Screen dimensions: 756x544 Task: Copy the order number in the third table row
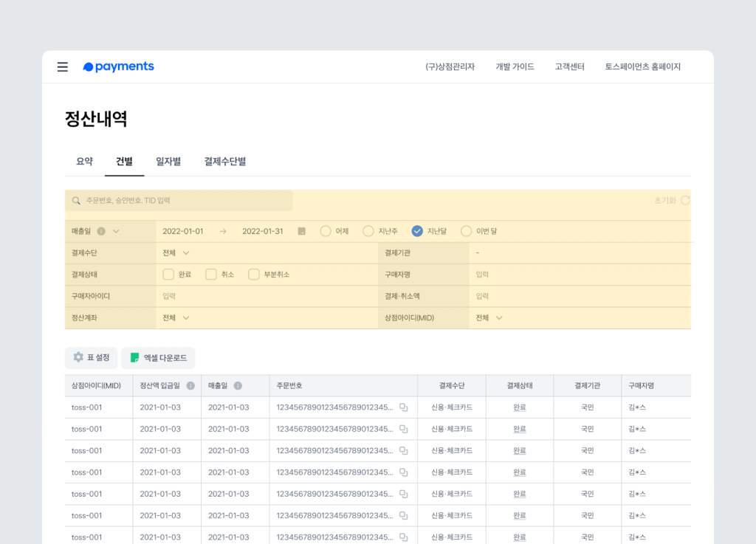(404, 451)
